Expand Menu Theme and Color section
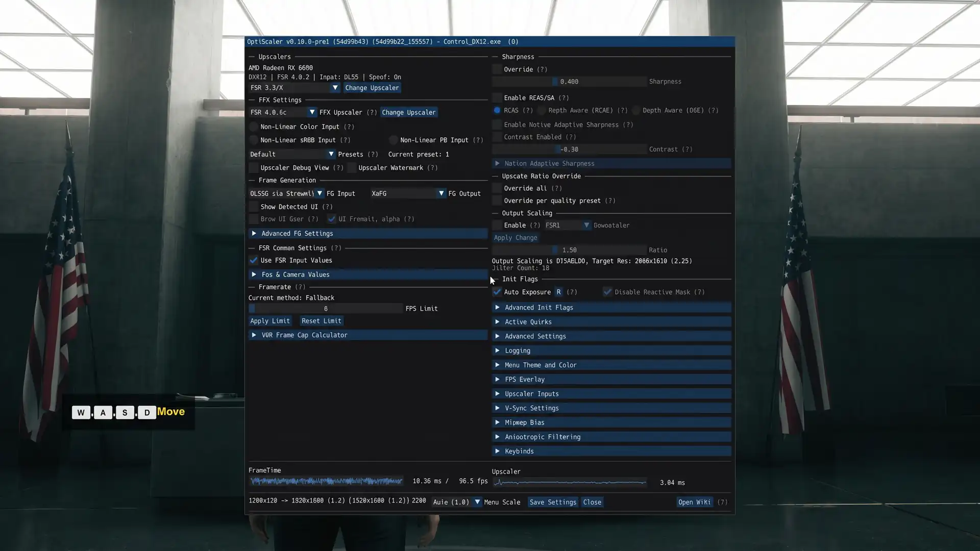 tap(611, 365)
